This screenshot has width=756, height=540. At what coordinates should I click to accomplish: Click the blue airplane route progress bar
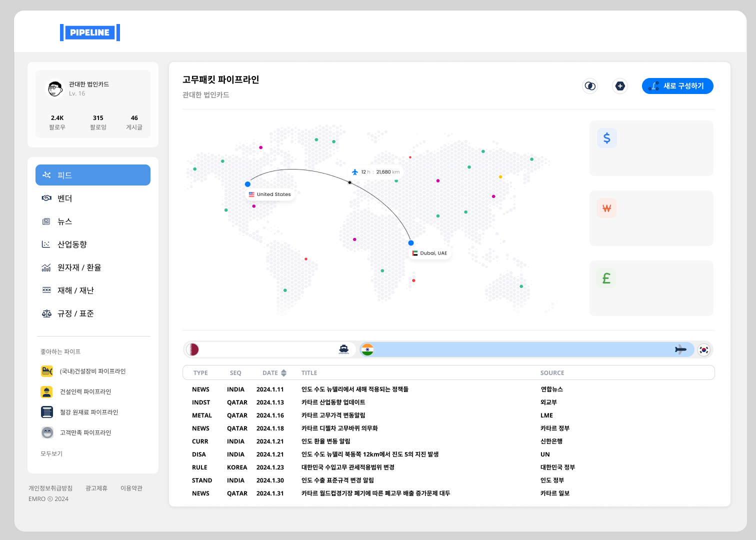525,349
